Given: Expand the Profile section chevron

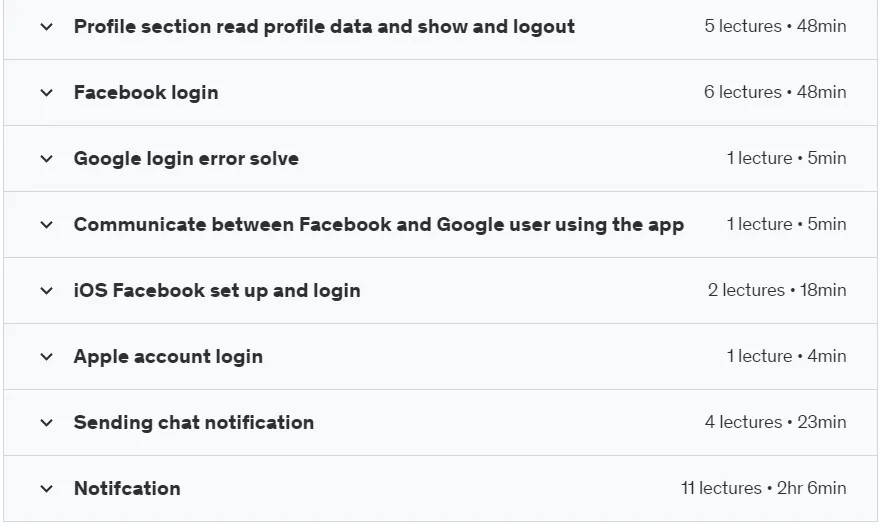Looking at the screenshot, I should (47, 26).
